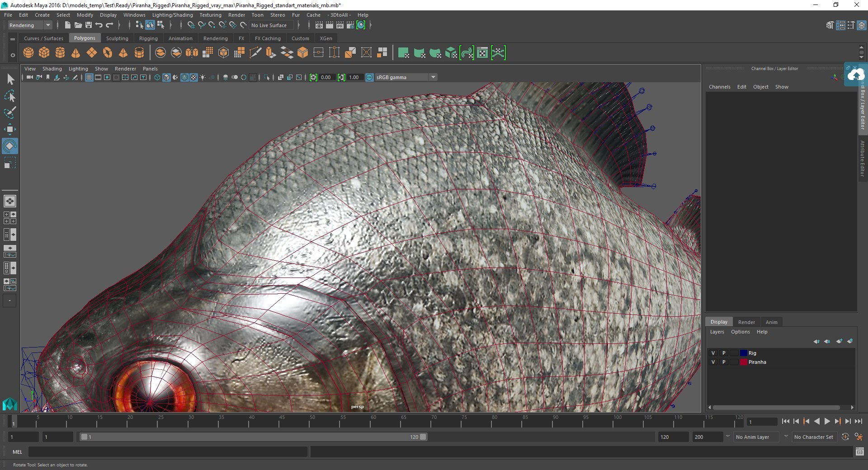Open the Lighting/Shading menu
The width and height of the screenshot is (868, 470).
pos(172,15)
